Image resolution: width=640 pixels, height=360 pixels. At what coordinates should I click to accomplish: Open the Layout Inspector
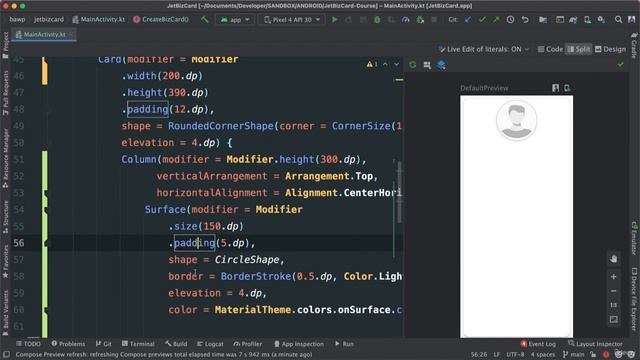click(x=596, y=344)
